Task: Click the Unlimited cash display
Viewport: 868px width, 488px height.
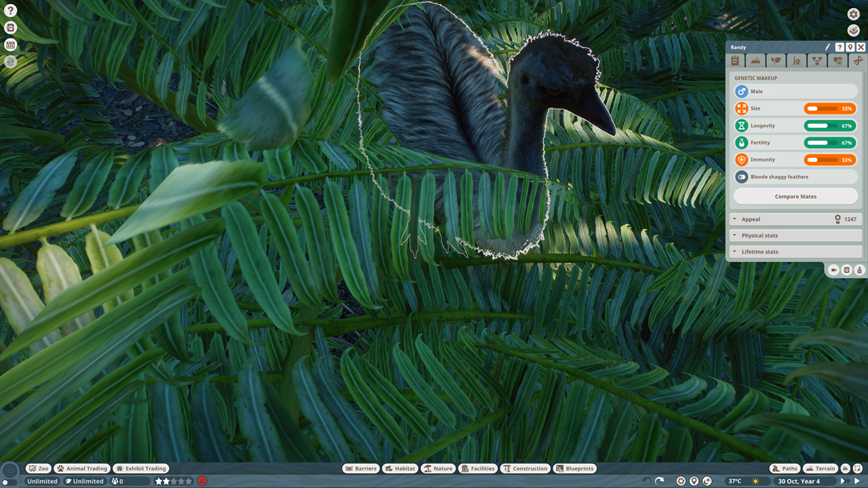Action: 42,481
